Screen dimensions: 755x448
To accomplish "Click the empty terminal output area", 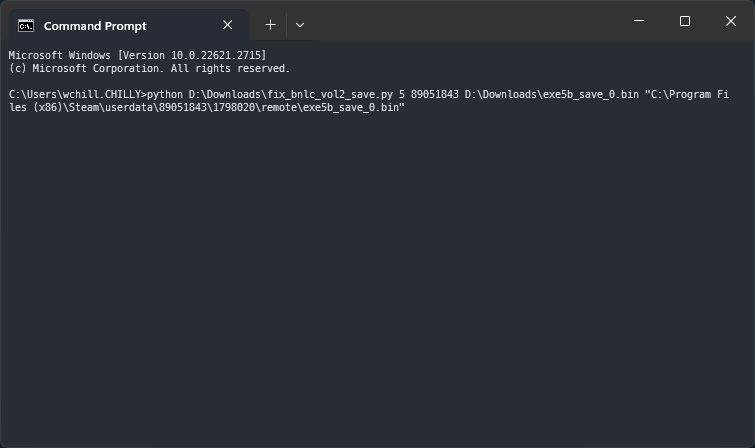I will click(x=377, y=280).
